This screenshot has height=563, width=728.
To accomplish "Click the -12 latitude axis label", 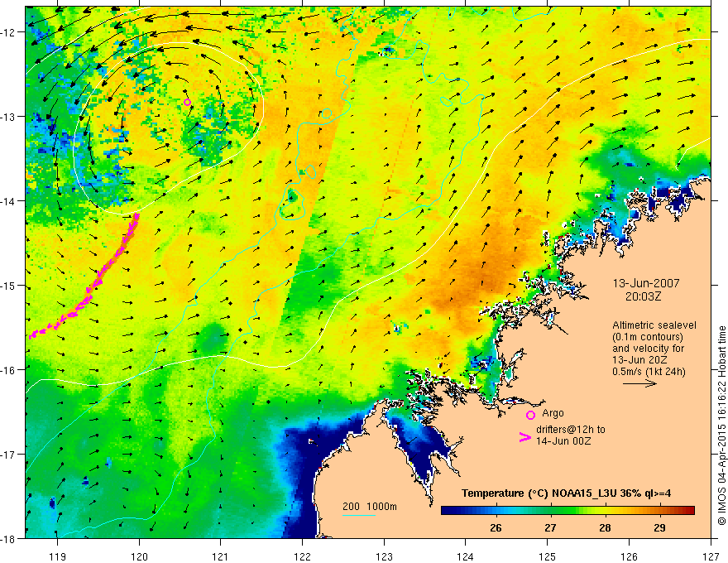I will 8,32.
